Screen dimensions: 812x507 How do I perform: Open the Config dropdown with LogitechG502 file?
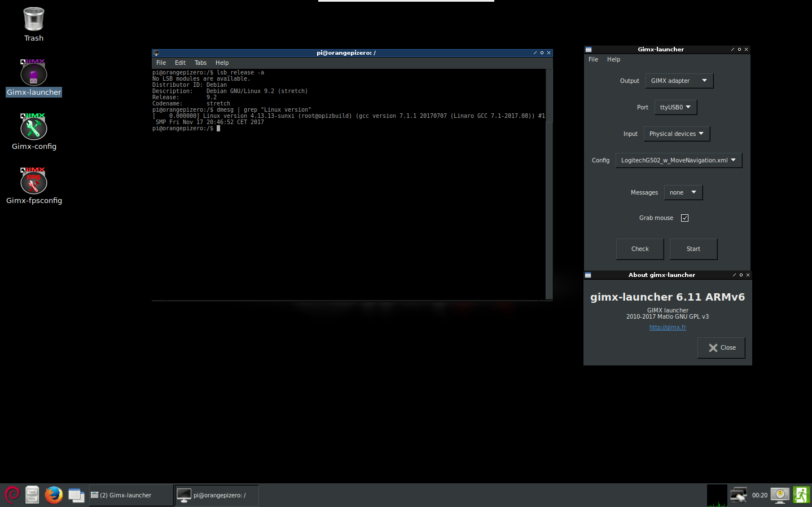tap(679, 160)
